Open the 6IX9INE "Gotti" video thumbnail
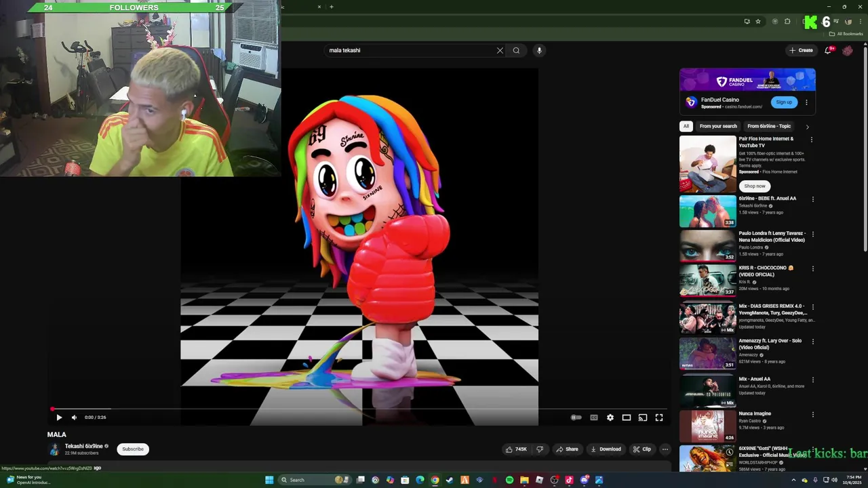Image resolution: width=868 pixels, height=488 pixels. tap(707, 458)
